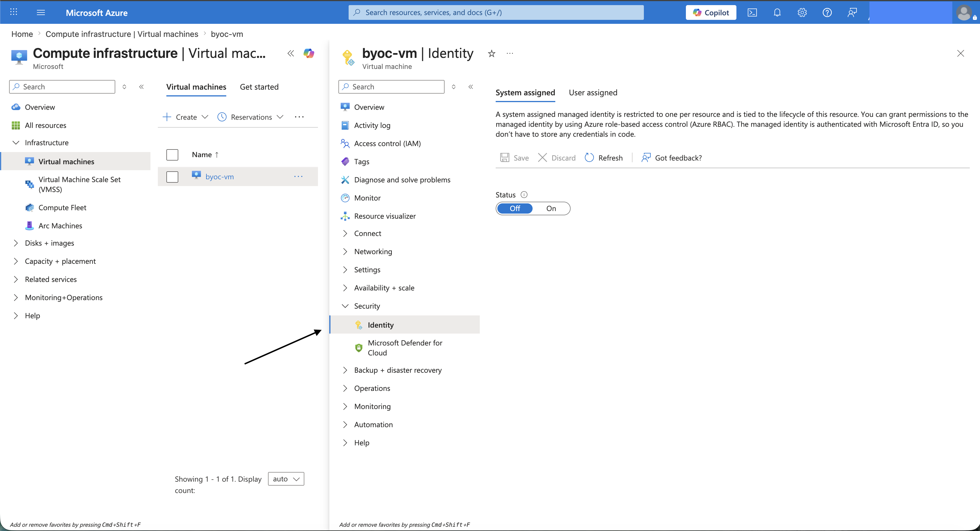This screenshot has width=980, height=531.
Task: Set identity status to Off
Action: point(515,208)
